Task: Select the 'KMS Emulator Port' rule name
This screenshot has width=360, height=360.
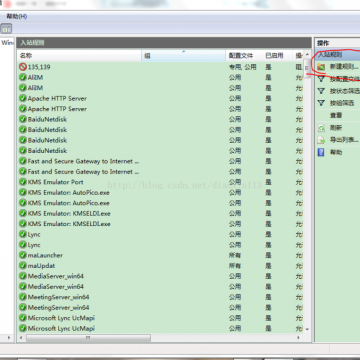Action: click(x=55, y=182)
